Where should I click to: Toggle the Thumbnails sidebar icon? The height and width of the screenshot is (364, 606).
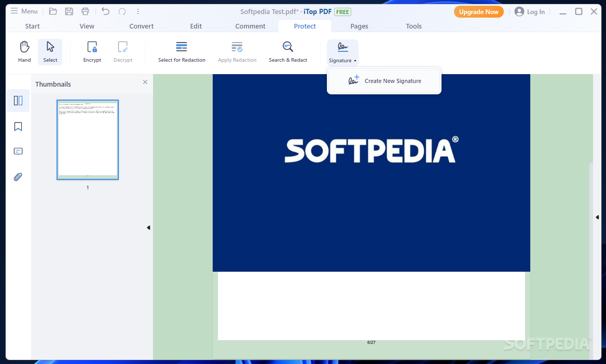click(18, 101)
